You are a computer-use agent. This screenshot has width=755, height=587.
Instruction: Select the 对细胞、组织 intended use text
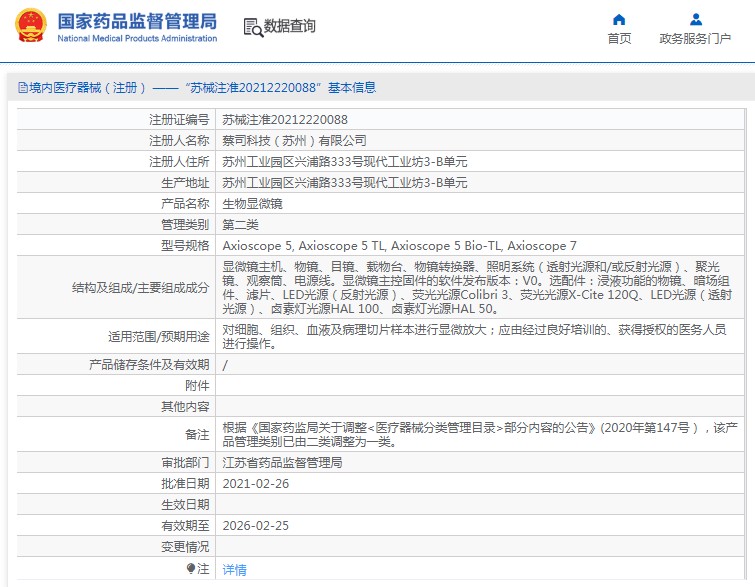[474, 337]
